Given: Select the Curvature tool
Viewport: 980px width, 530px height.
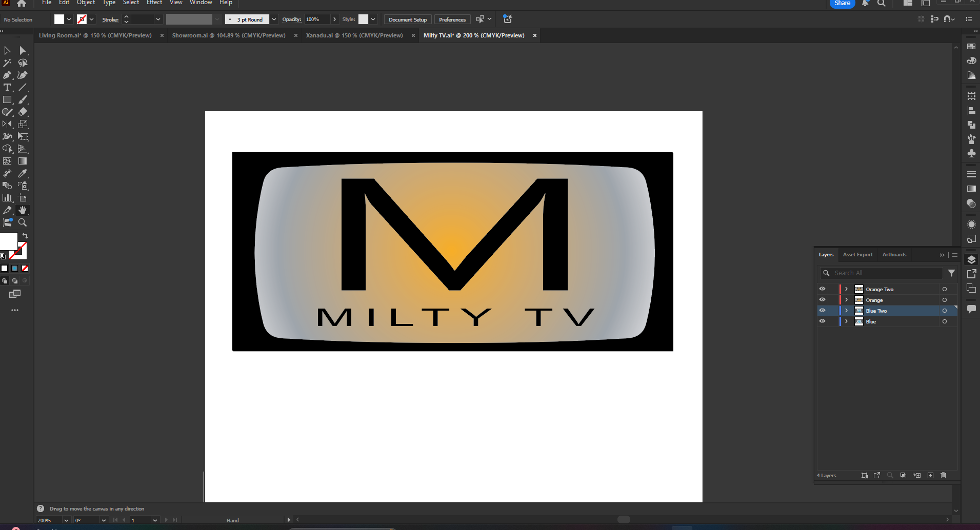Looking at the screenshot, I should click(23, 75).
